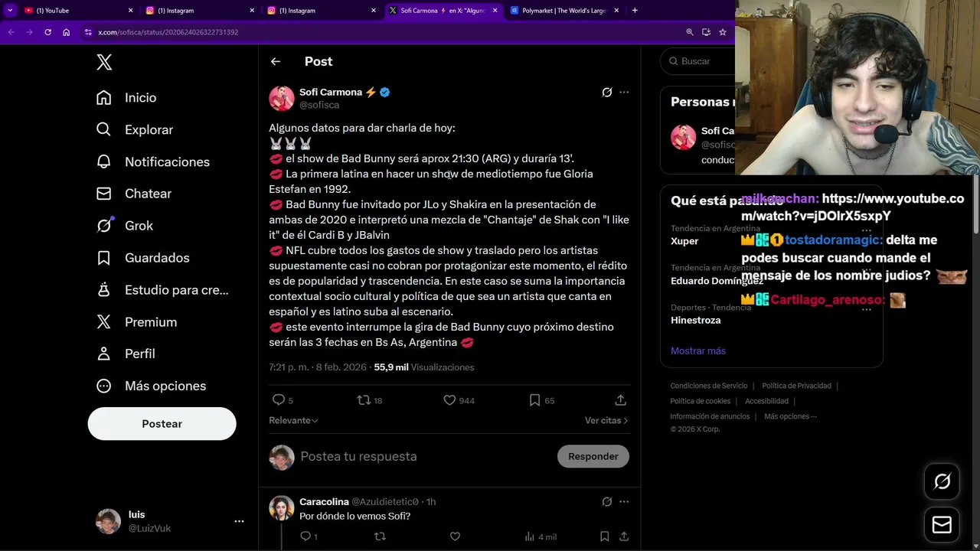Image resolution: width=980 pixels, height=551 pixels.
Task: Open the Xuper trending topic
Action: [684, 241]
